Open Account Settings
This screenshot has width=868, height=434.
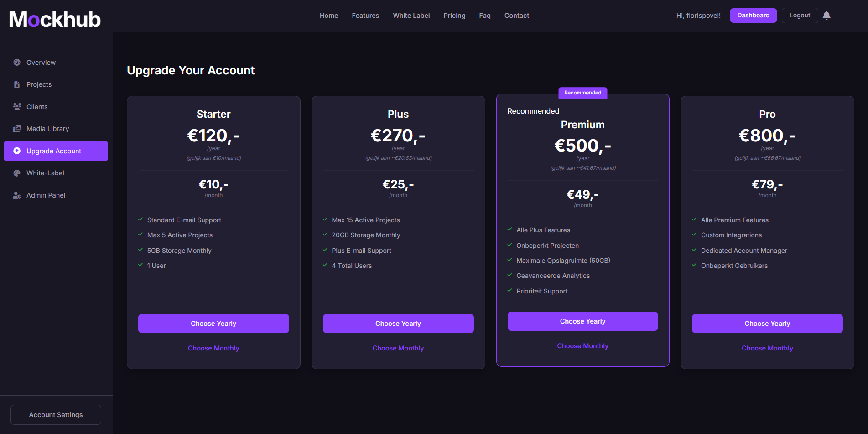point(55,414)
